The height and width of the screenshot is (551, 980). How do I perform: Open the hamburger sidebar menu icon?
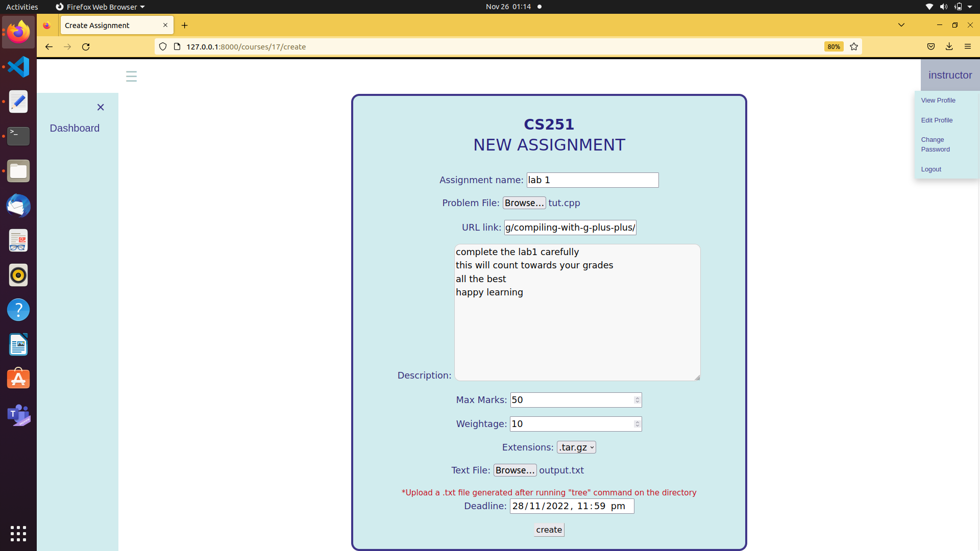[131, 77]
